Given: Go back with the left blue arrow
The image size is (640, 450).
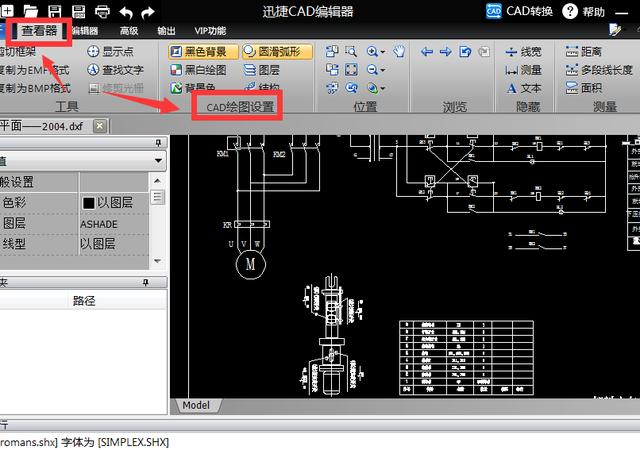Looking at the screenshot, I should tap(427, 51).
